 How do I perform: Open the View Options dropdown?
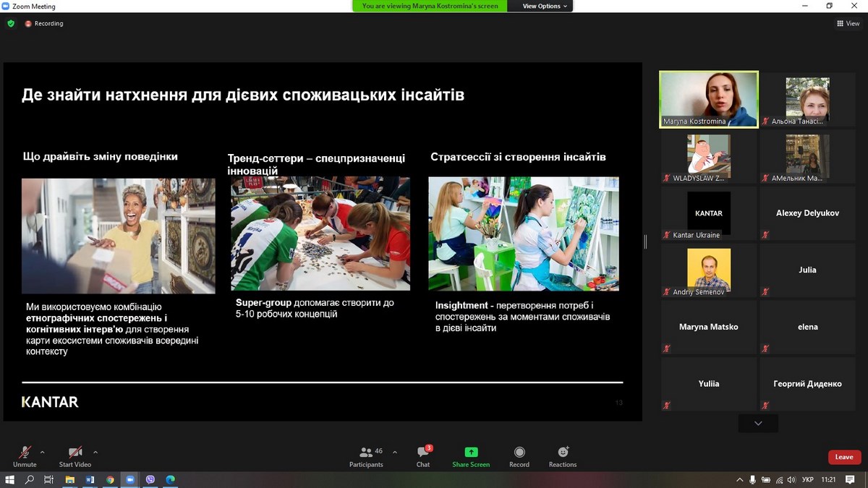pos(545,6)
